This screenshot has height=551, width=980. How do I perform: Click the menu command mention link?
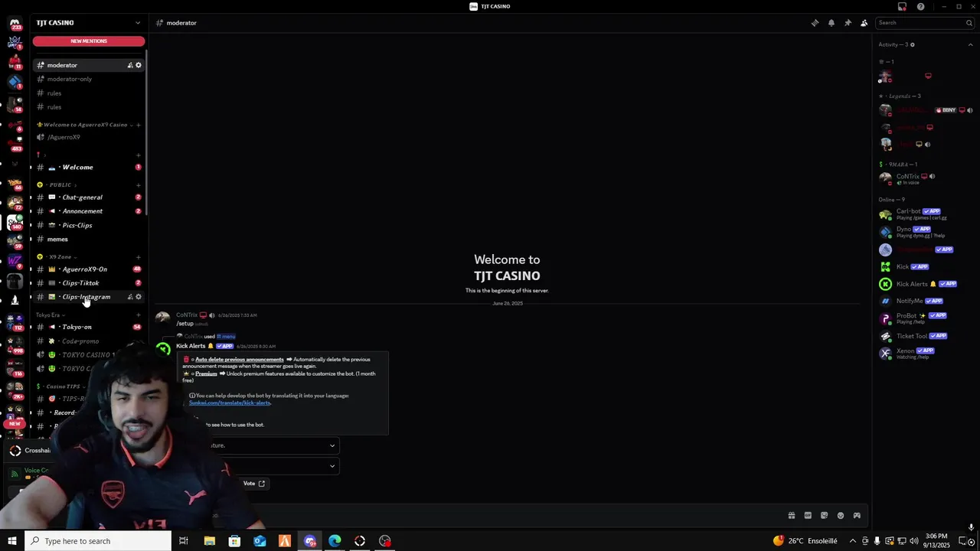(x=226, y=337)
